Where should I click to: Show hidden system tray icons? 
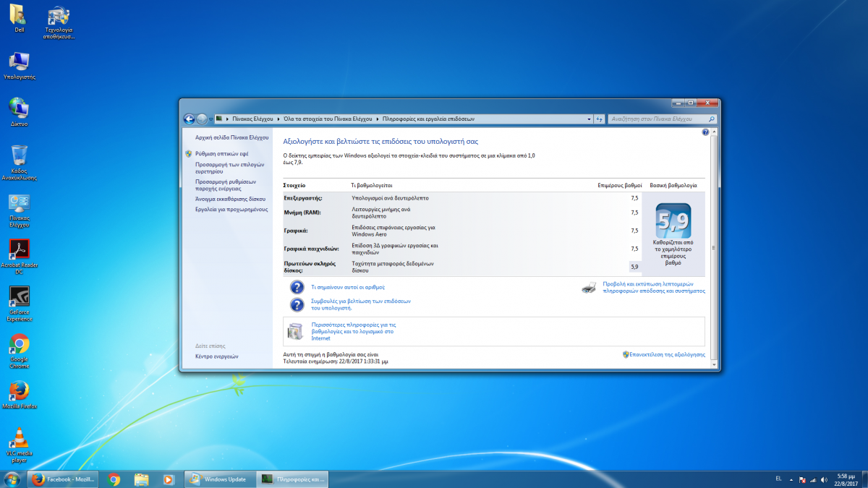tap(791, 479)
